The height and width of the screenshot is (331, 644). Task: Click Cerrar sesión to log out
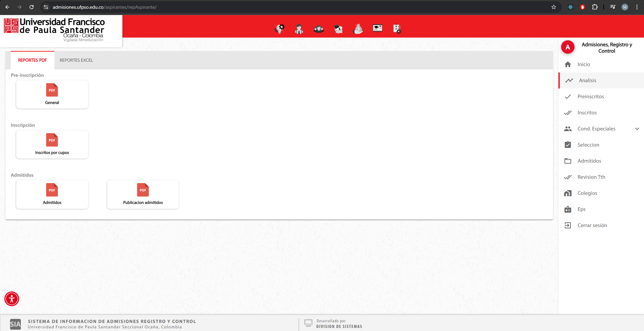click(x=592, y=225)
